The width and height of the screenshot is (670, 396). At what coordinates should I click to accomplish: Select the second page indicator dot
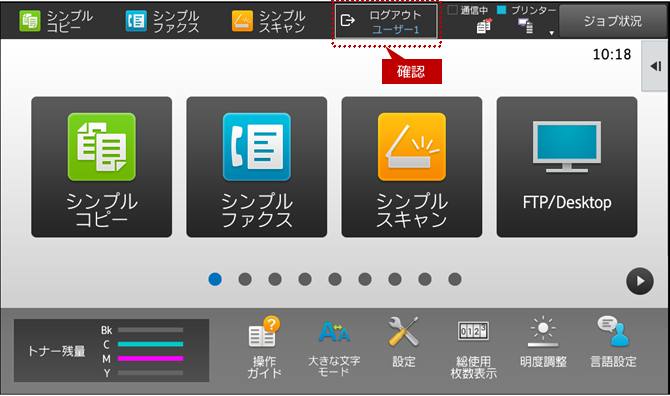tap(245, 279)
